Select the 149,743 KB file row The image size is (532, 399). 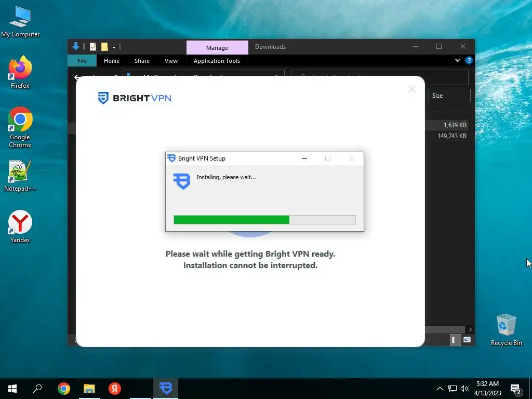tap(451, 136)
